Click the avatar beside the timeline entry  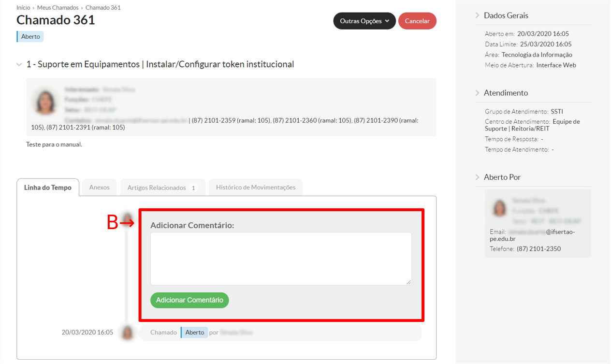pyautogui.click(x=127, y=333)
